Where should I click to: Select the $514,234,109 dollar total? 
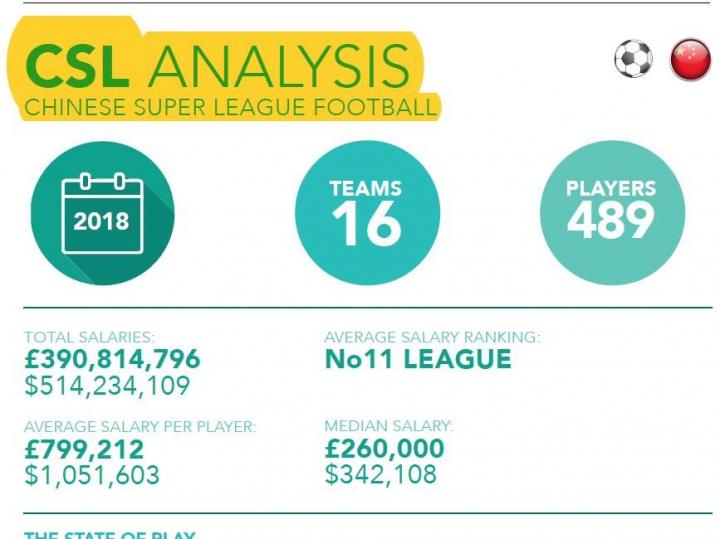(107, 385)
